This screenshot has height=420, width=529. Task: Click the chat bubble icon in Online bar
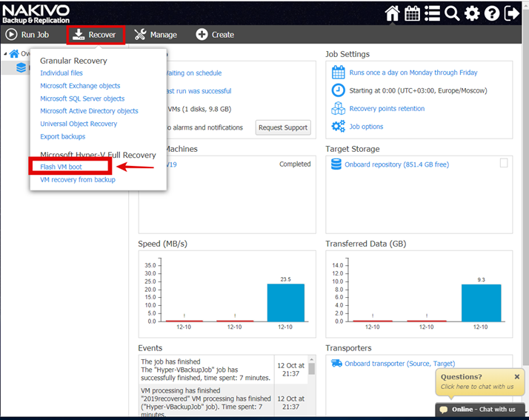pos(444,410)
